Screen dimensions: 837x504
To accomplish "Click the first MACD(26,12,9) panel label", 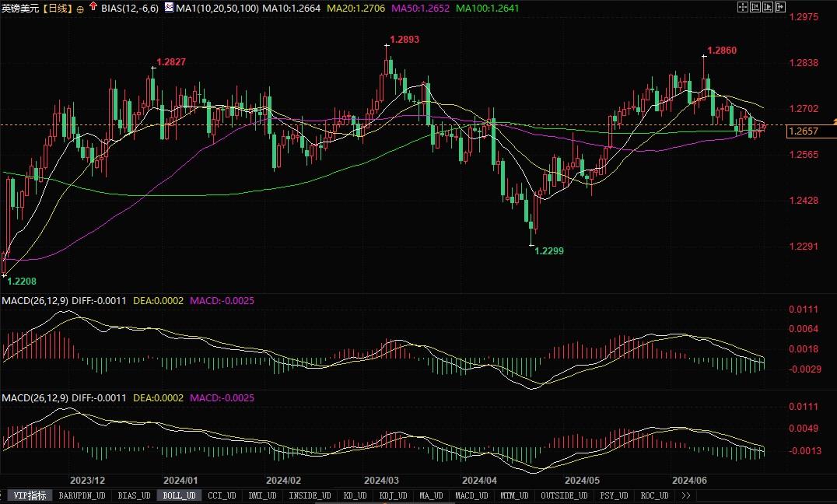I will (37, 300).
